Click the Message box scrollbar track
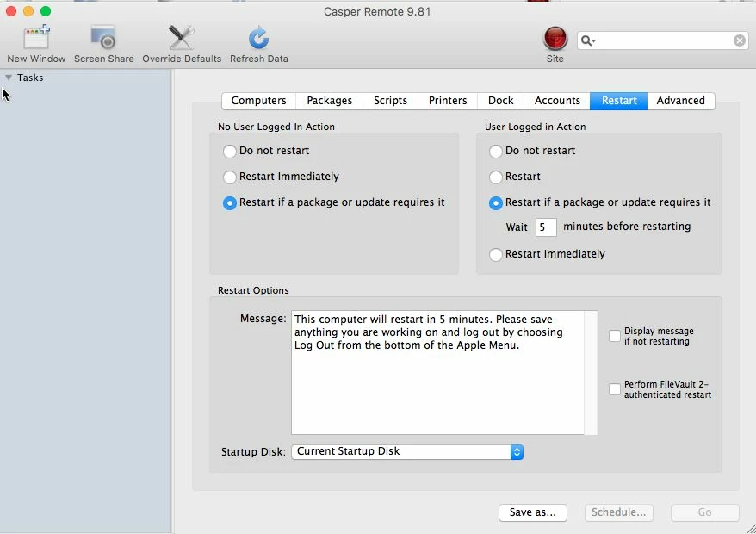756x534 pixels. click(591, 372)
